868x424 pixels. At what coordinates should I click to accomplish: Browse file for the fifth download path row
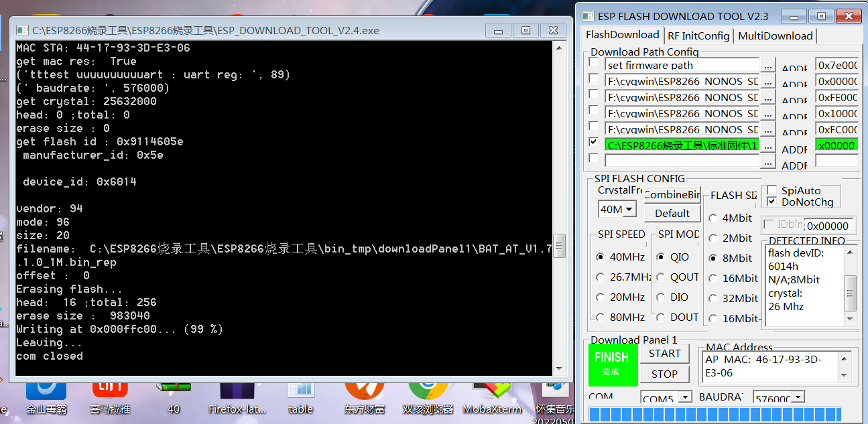coord(767,129)
